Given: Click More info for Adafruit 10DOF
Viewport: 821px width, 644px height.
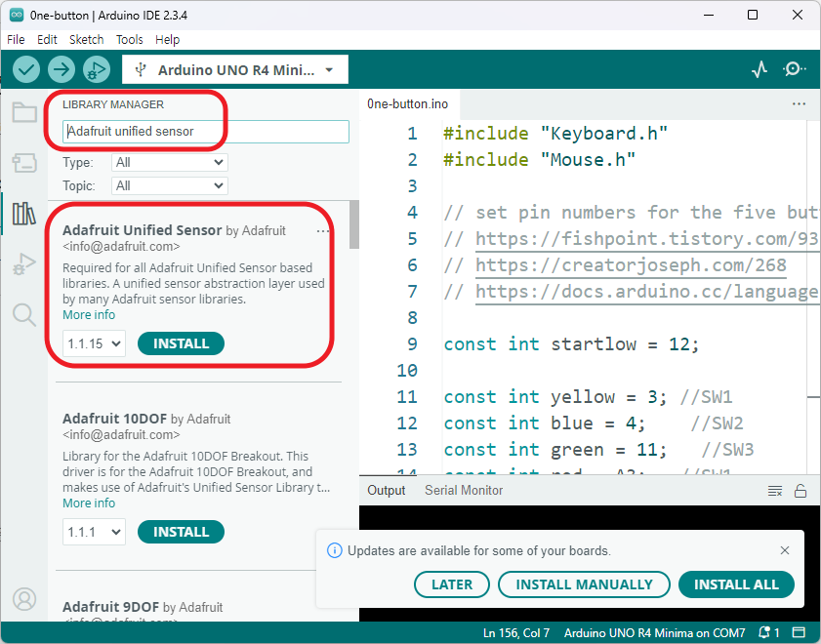Looking at the screenshot, I should pyautogui.click(x=89, y=503).
